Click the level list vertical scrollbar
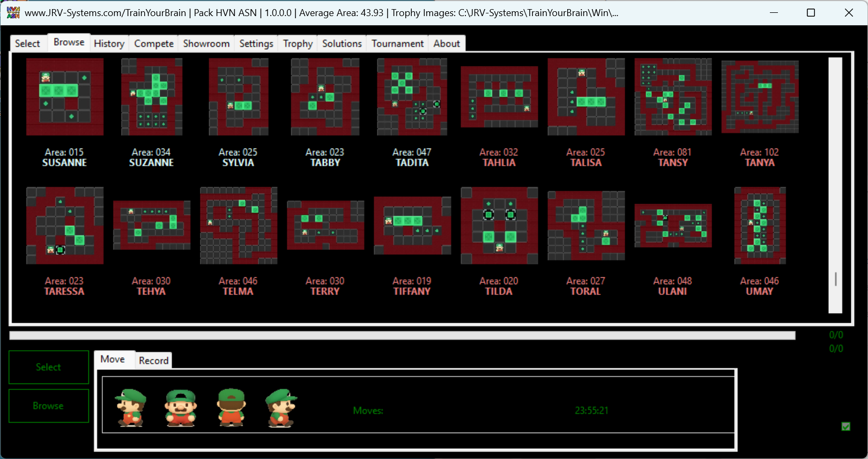 click(835, 185)
